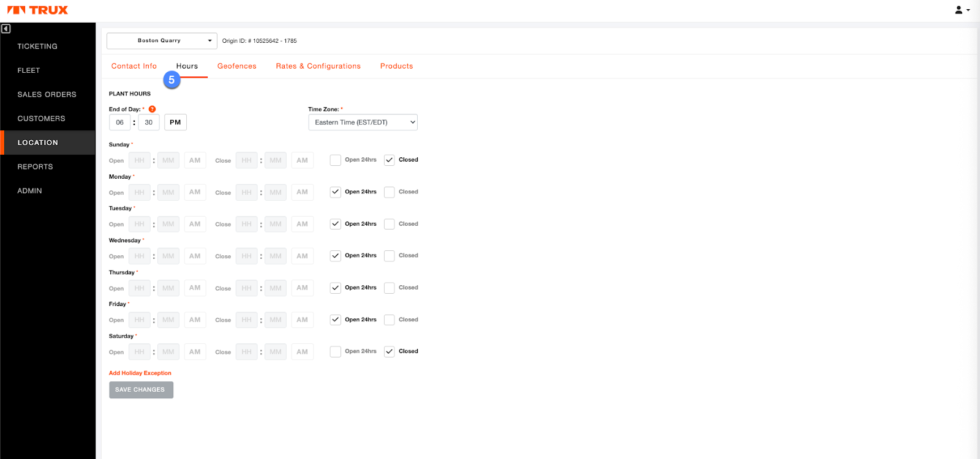
Task: Click Add Holiday Exception link
Action: [x=140, y=373]
